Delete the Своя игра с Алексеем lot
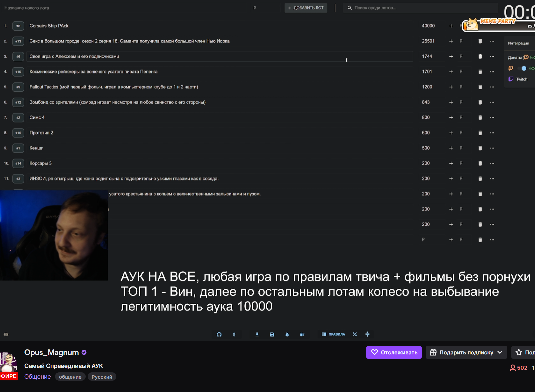 [480, 57]
